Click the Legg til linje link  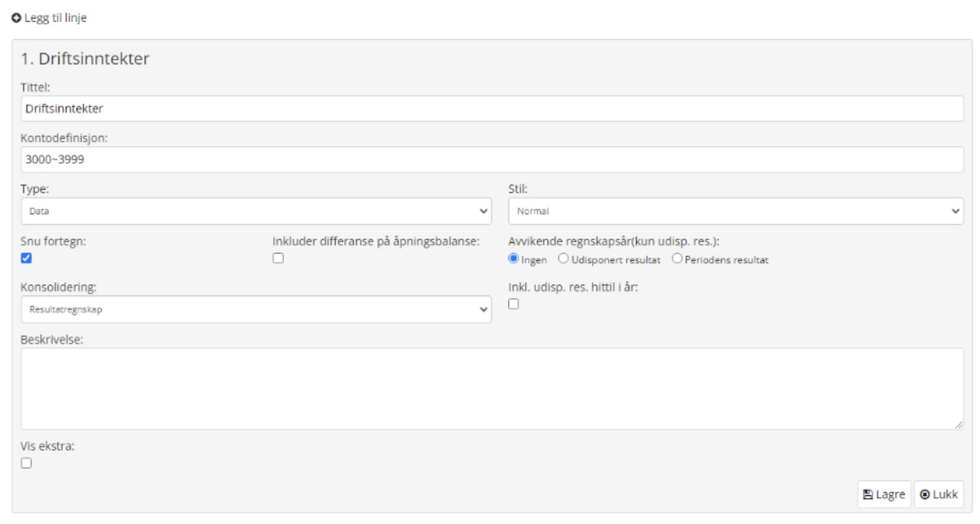coord(55,18)
